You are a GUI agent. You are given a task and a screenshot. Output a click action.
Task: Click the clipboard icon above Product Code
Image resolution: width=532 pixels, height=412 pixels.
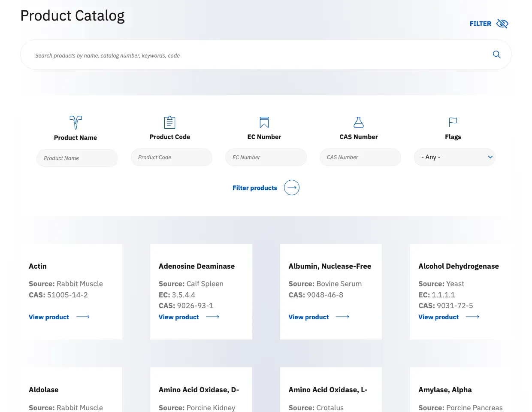[170, 122]
